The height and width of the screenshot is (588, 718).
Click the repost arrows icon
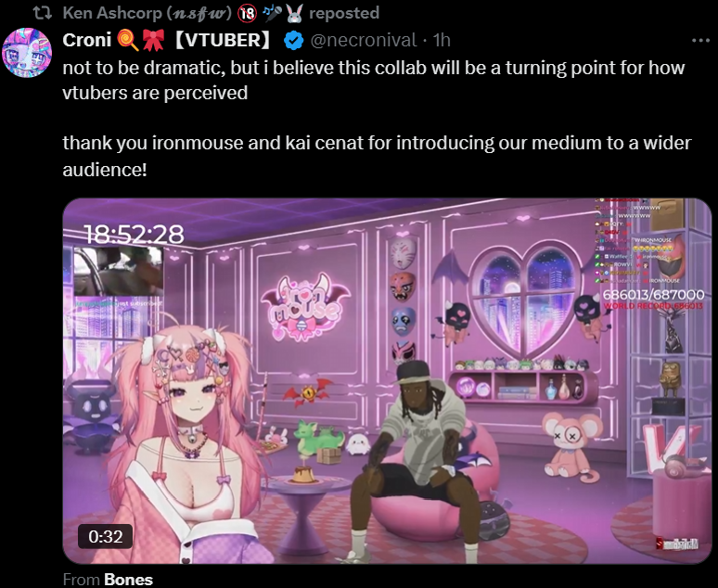(43, 13)
